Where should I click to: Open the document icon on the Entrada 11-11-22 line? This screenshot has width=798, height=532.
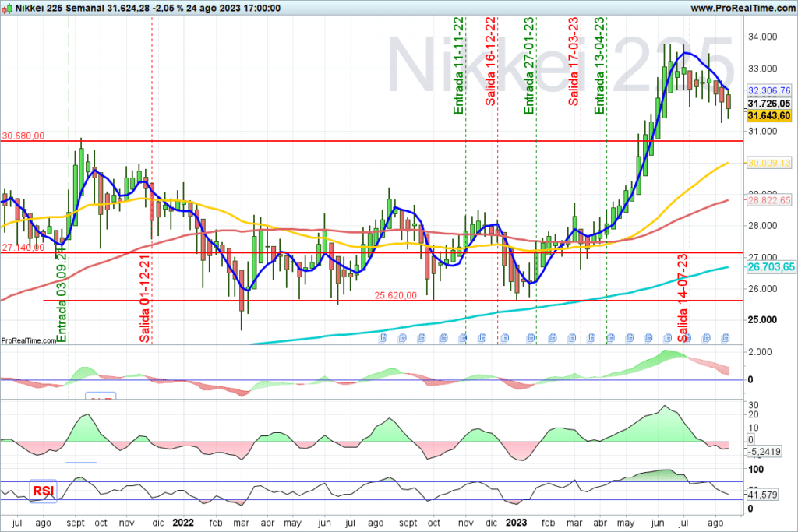pyautogui.click(x=463, y=338)
